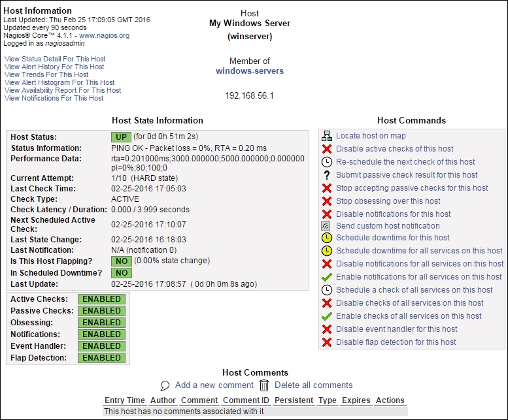Click clock icon for Schedule a check of all services
Screen dimensions: 508x420
pyautogui.click(x=327, y=290)
